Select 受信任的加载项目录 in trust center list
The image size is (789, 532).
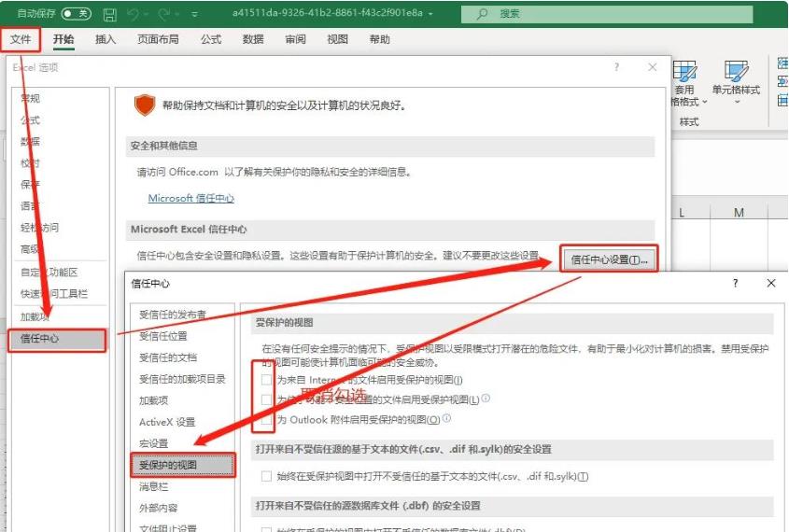point(183,379)
